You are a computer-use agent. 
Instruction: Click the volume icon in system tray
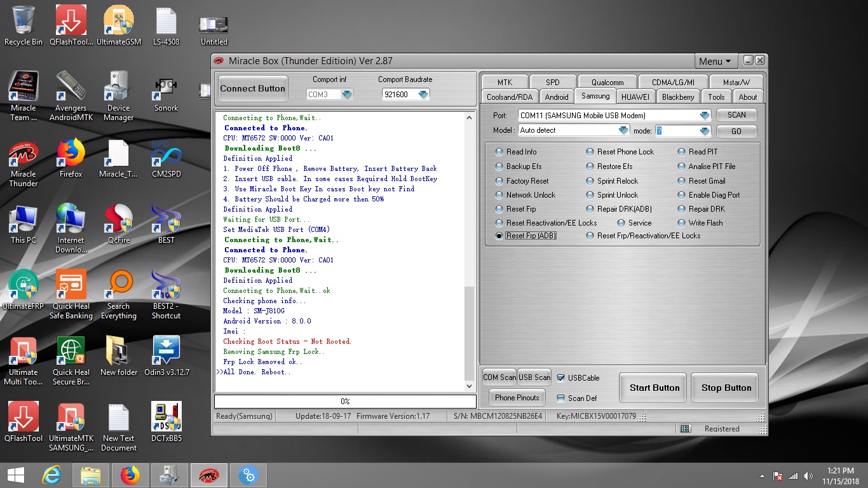click(808, 476)
